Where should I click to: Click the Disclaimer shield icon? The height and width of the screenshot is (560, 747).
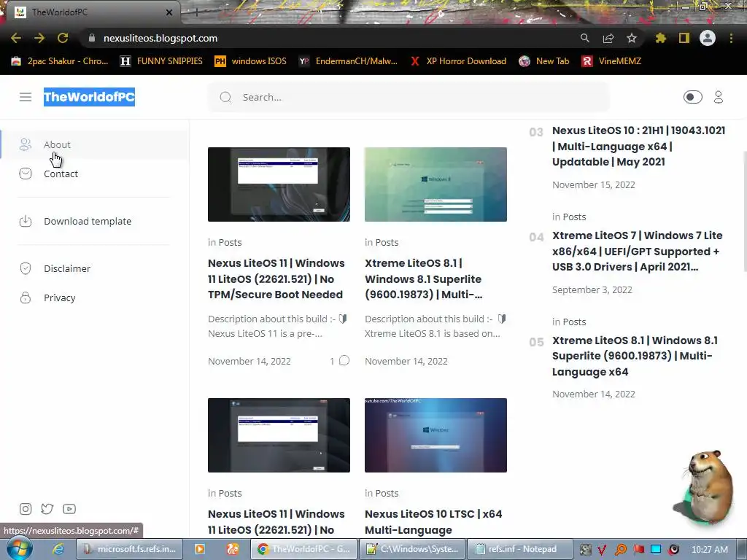[26, 268]
